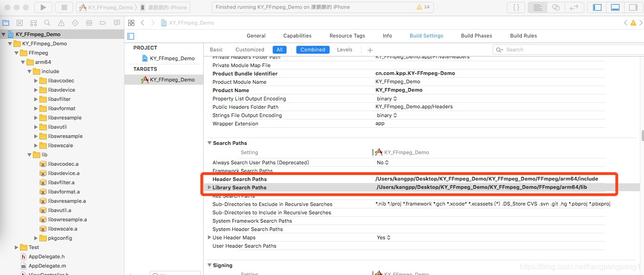Go forward in editor history
The image size is (644, 275).
click(x=153, y=23)
